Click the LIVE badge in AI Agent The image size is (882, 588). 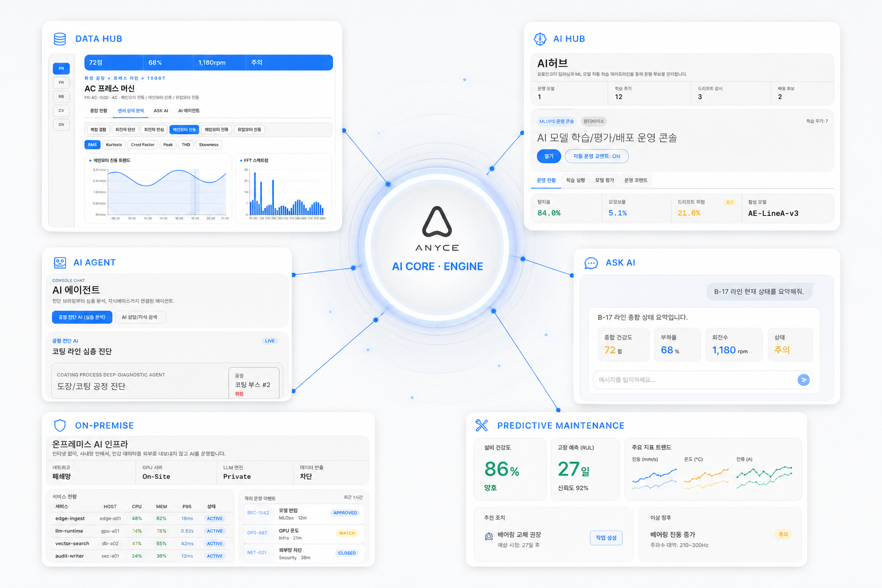click(270, 341)
